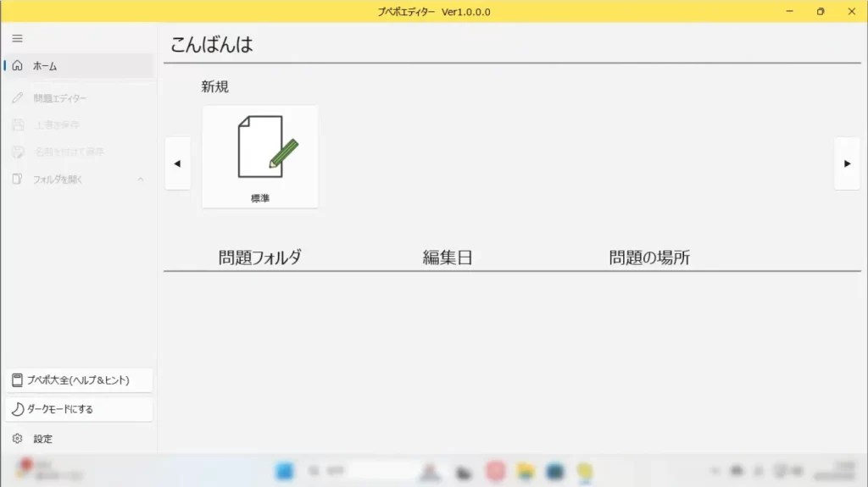Open プペポ大全(ヘルプ&ヒント) help button
The image size is (868, 487).
tap(78, 380)
